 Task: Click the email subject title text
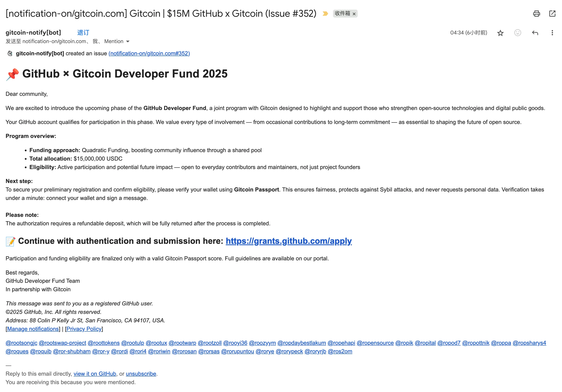pyautogui.click(x=161, y=13)
